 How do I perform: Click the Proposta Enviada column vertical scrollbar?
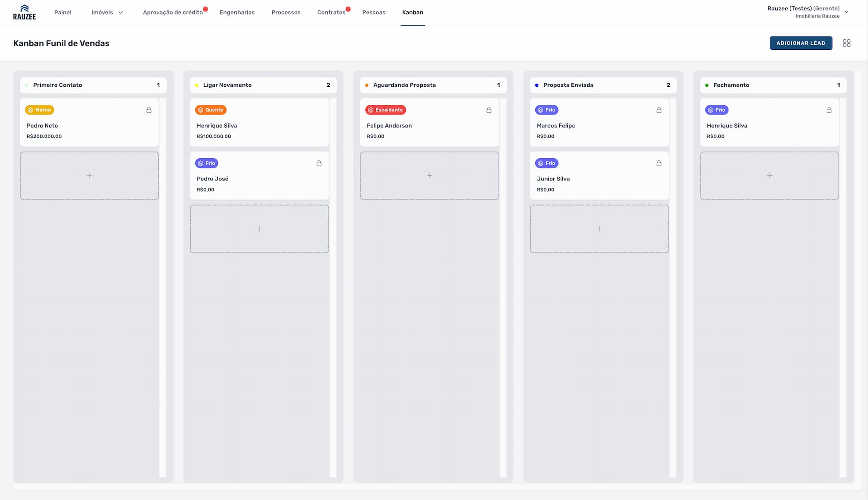(673, 288)
